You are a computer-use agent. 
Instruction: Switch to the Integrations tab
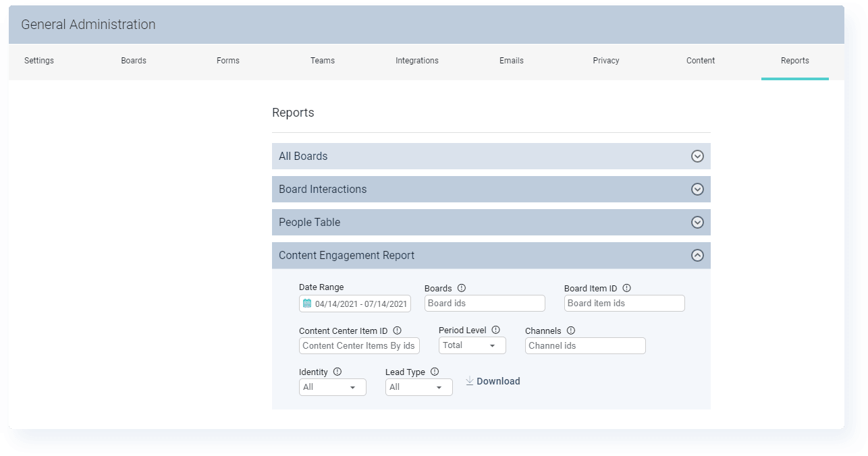tap(416, 61)
